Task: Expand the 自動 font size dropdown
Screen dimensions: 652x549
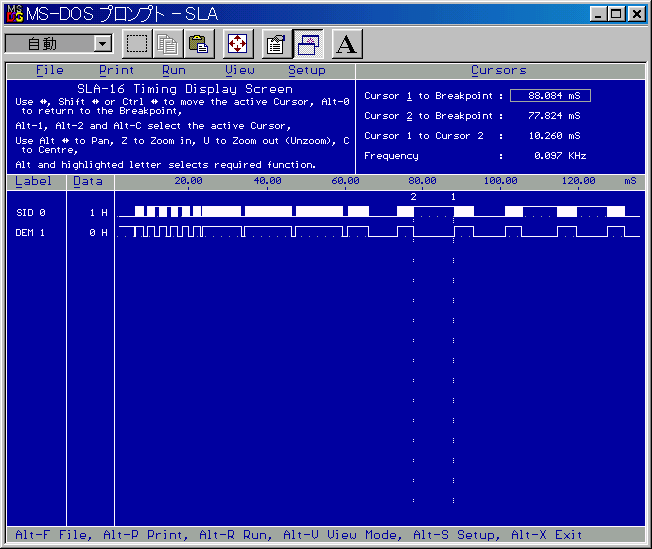Action: click(102, 44)
